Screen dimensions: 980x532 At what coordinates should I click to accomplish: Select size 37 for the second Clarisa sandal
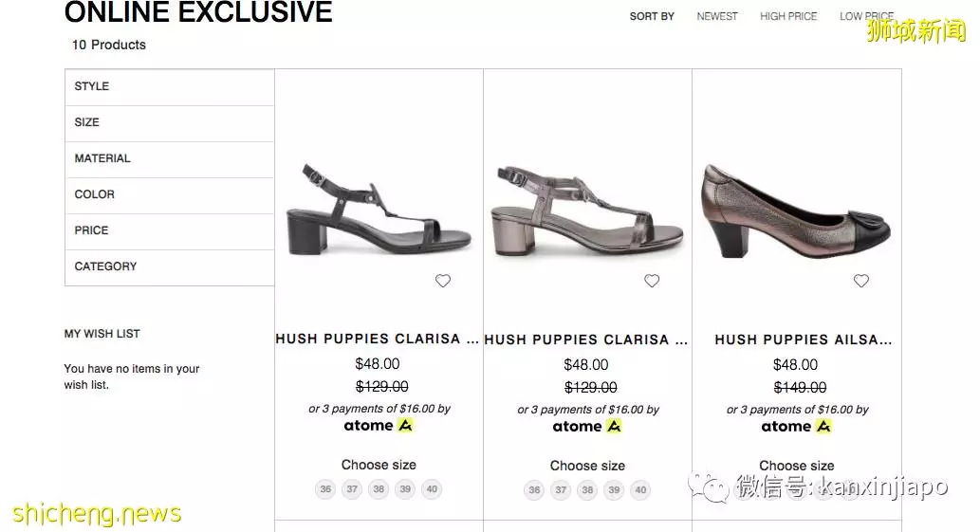(562, 490)
